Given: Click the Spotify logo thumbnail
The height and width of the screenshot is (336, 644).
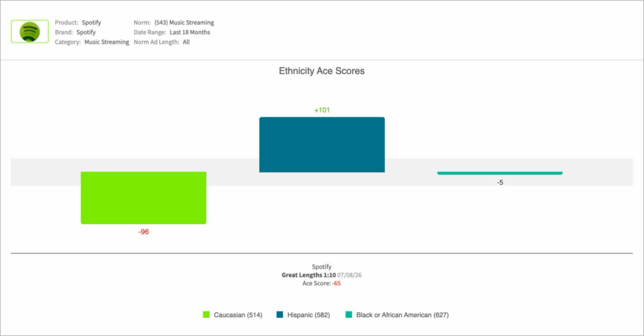Looking at the screenshot, I should point(30,31).
